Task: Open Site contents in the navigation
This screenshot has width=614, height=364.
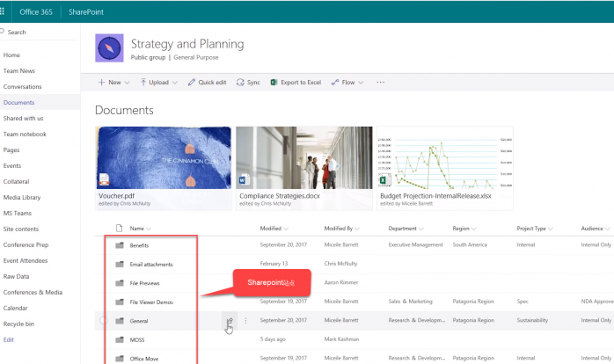Action: 21,229
